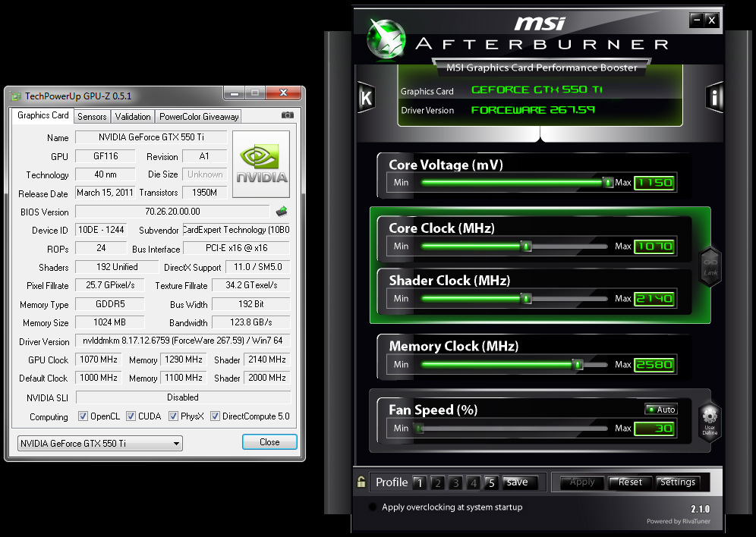
Task: Toggle the fan speed Auto button
Action: tap(661, 410)
